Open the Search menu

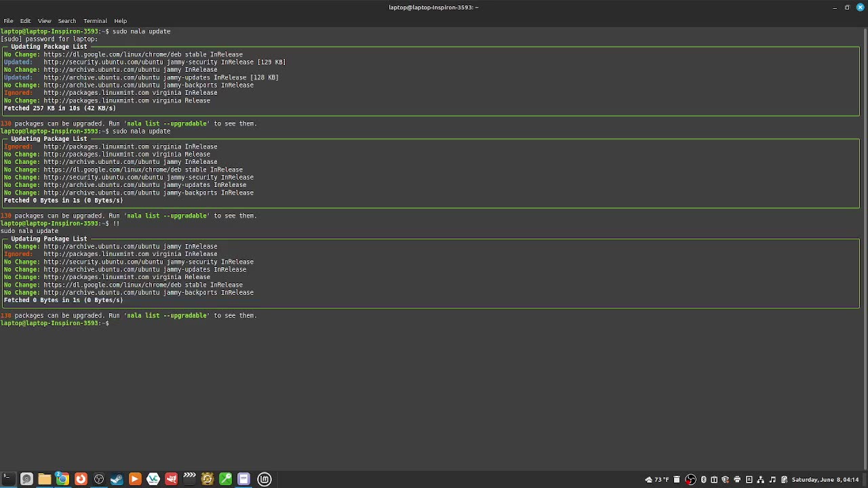pos(66,20)
